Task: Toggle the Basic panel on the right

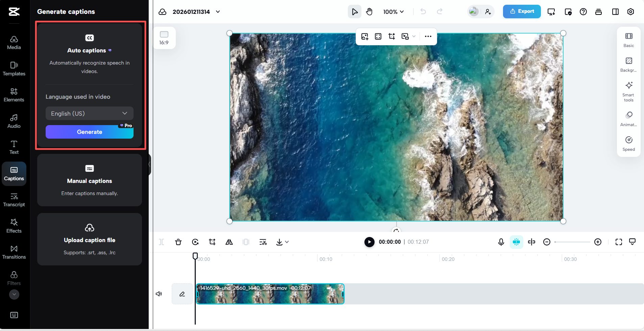Action: [x=628, y=39]
